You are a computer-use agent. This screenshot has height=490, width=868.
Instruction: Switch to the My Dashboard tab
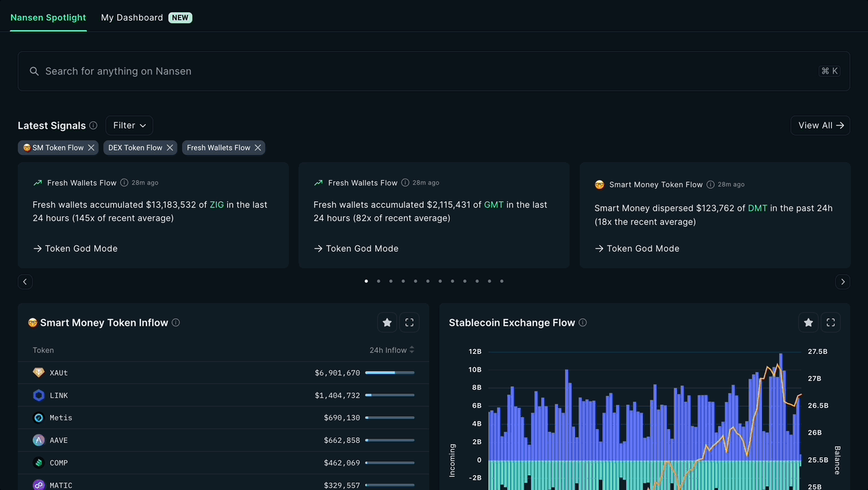pos(131,17)
